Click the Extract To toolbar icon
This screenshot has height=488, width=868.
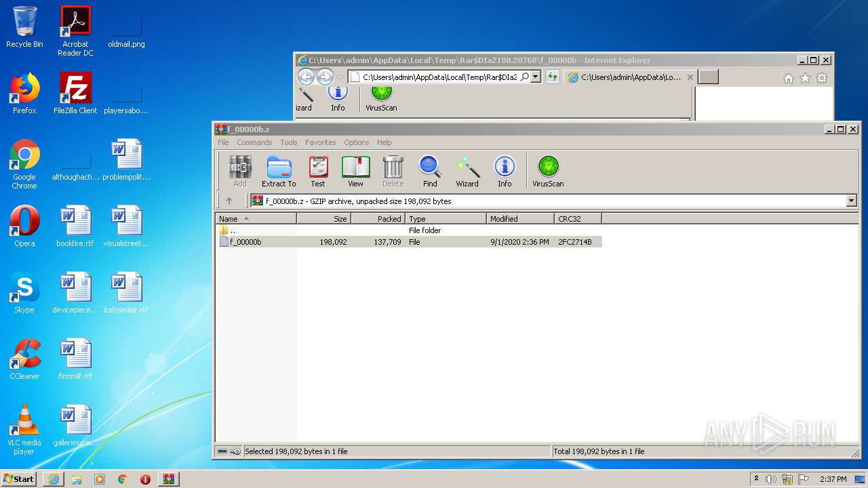279,171
